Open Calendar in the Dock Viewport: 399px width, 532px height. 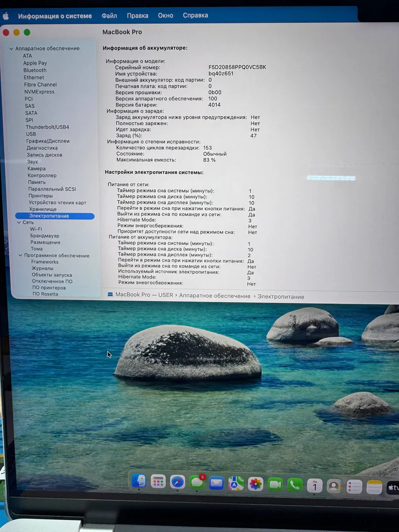[314, 486]
